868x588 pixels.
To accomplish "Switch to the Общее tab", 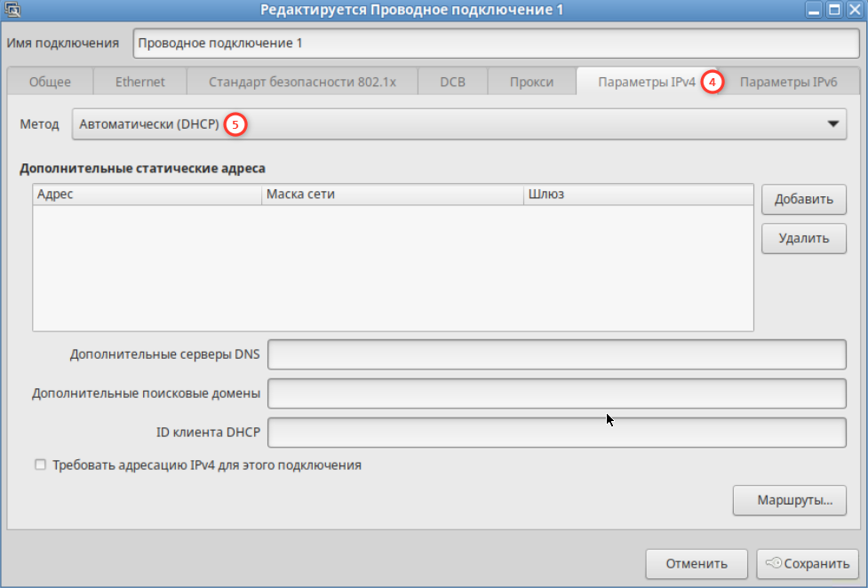I will (50, 82).
